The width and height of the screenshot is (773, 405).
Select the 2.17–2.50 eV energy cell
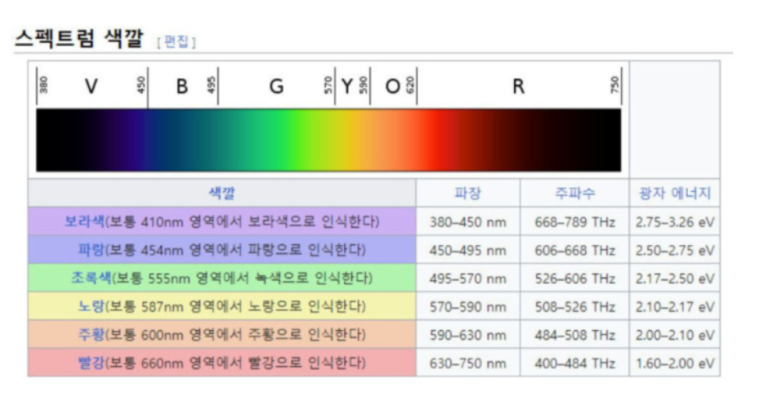click(675, 278)
